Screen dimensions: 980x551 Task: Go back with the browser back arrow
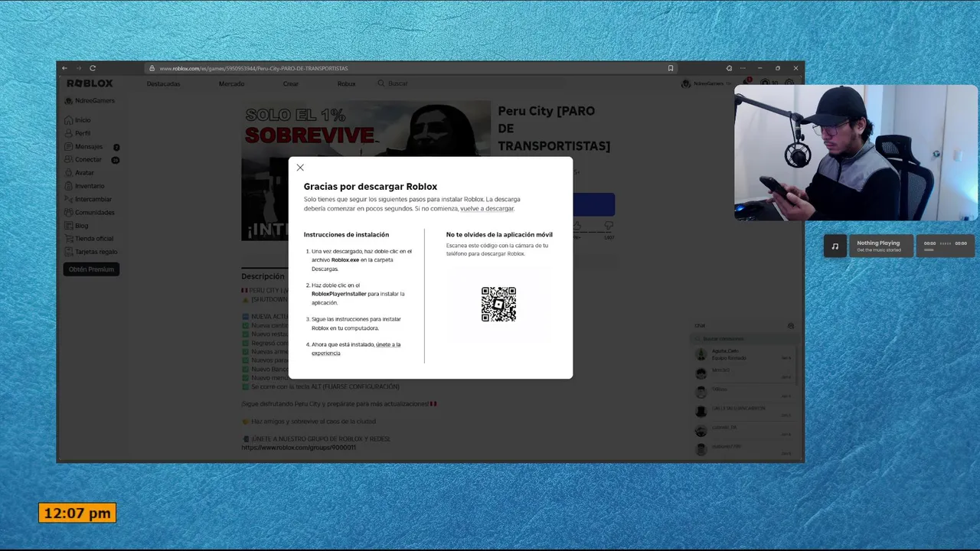click(x=64, y=68)
